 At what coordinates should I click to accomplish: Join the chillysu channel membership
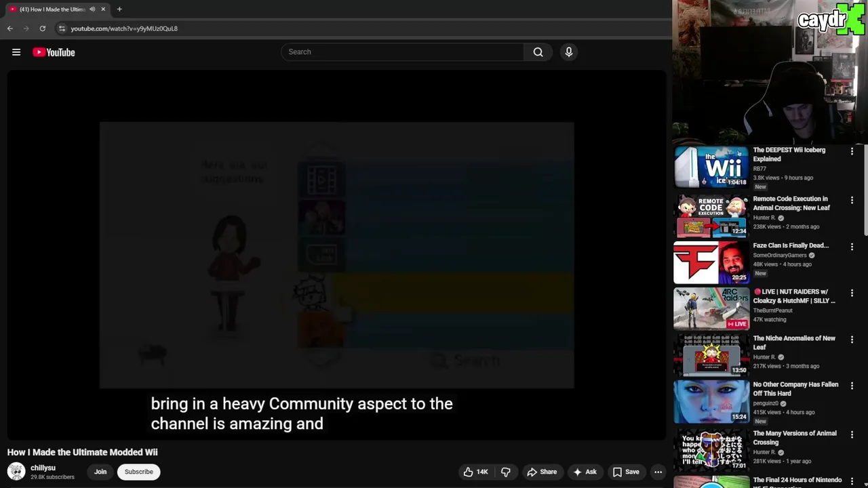100,472
